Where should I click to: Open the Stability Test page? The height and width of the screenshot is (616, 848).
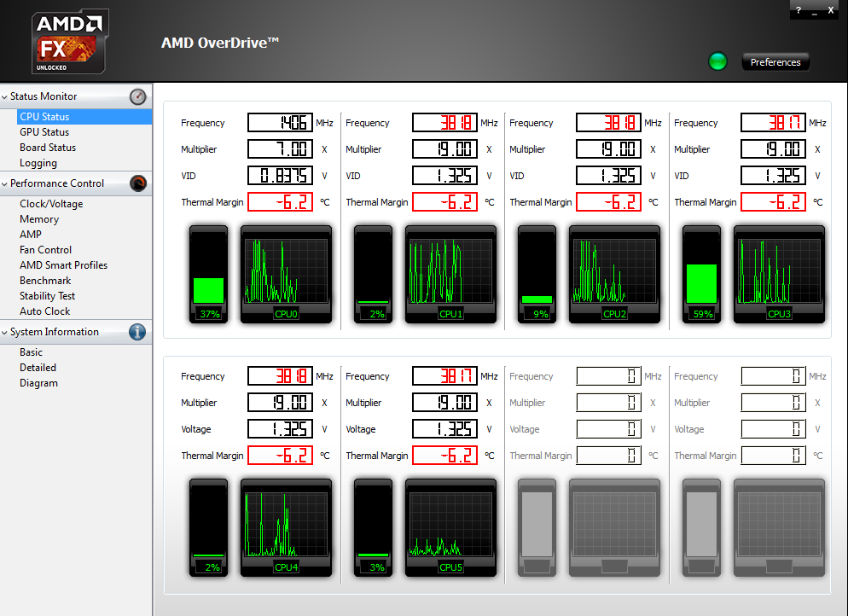[47, 296]
